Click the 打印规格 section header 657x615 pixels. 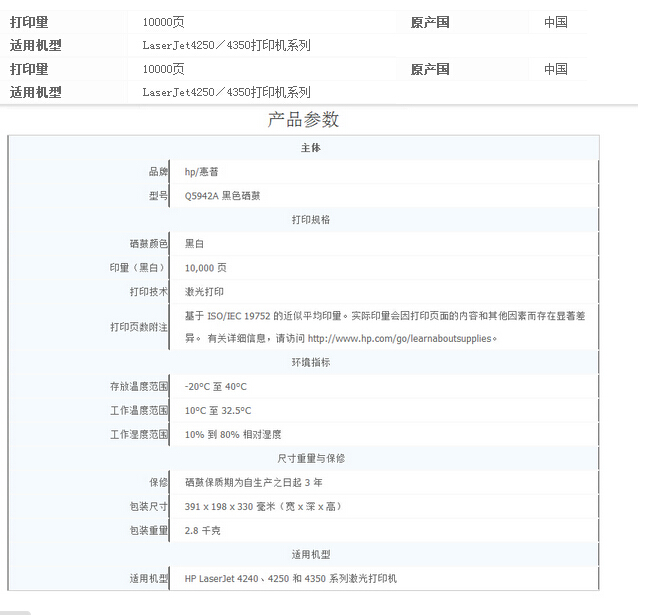(x=310, y=220)
